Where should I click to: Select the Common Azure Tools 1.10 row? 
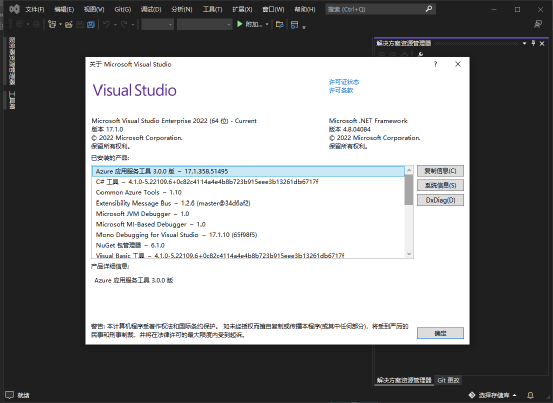pos(248,193)
